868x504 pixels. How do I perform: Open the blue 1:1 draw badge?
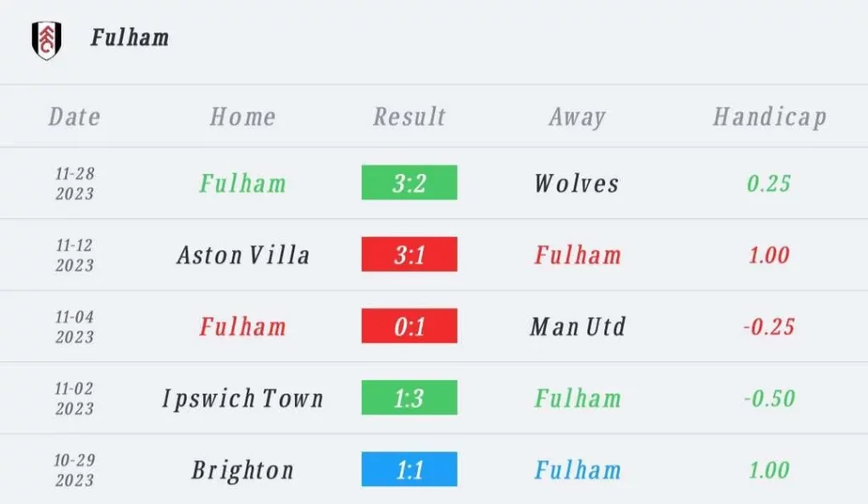point(409,470)
